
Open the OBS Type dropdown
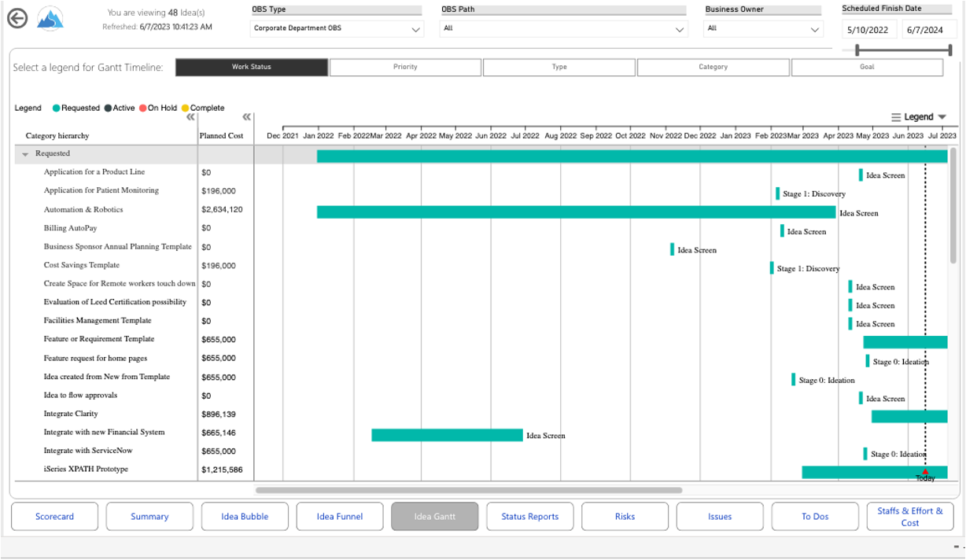[337, 29]
